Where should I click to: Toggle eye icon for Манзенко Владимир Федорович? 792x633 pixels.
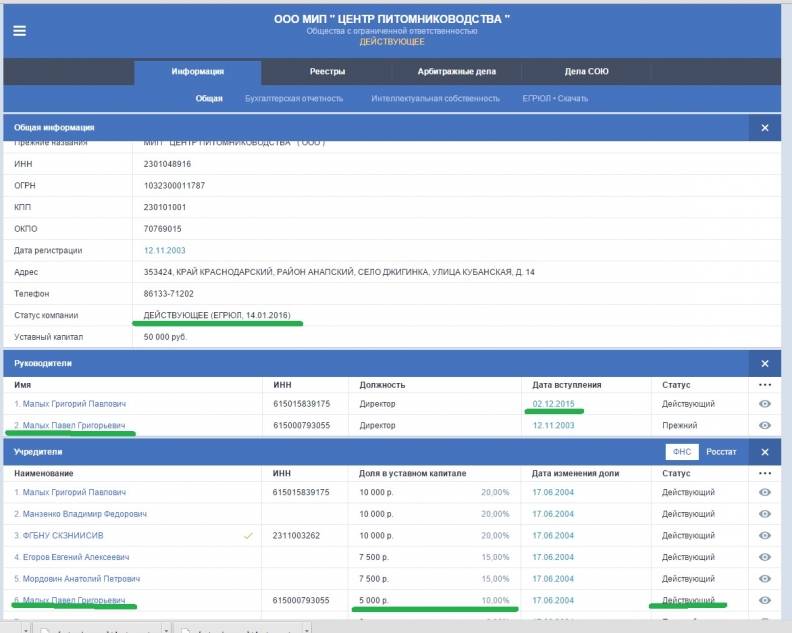[x=765, y=514]
